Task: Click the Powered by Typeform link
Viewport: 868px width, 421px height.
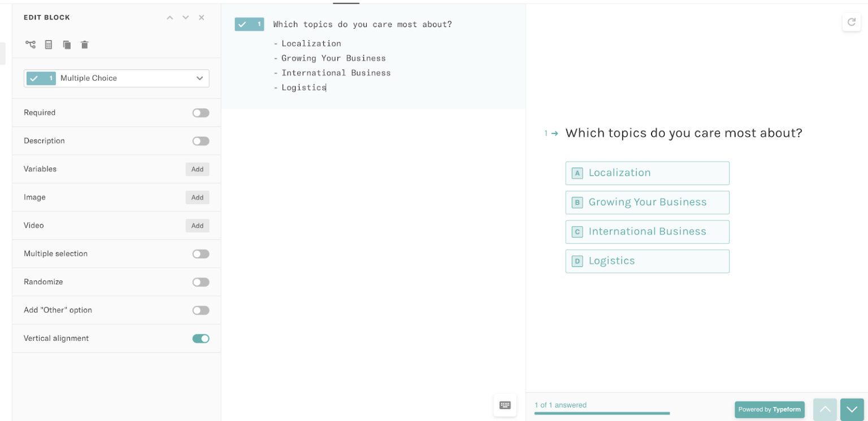Action: pos(770,409)
